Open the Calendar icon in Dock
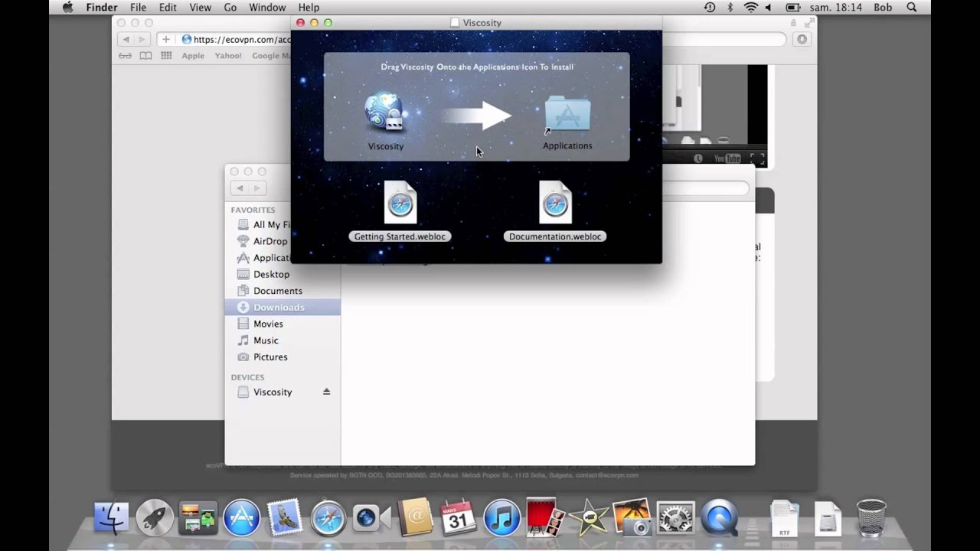Image resolution: width=980 pixels, height=551 pixels. tap(459, 518)
